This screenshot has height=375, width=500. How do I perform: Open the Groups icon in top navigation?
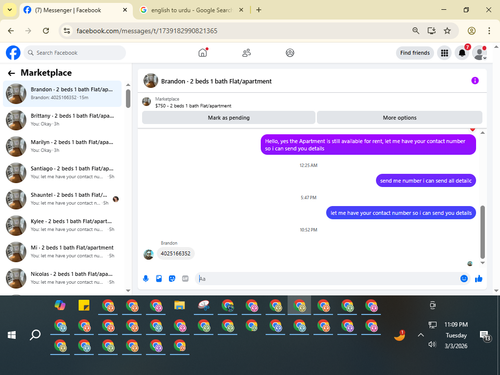(x=290, y=53)
